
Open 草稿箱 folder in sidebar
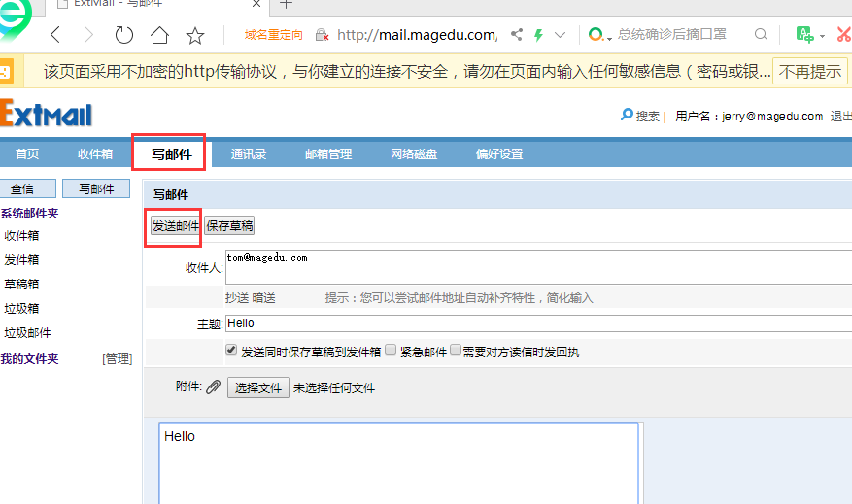21,285
